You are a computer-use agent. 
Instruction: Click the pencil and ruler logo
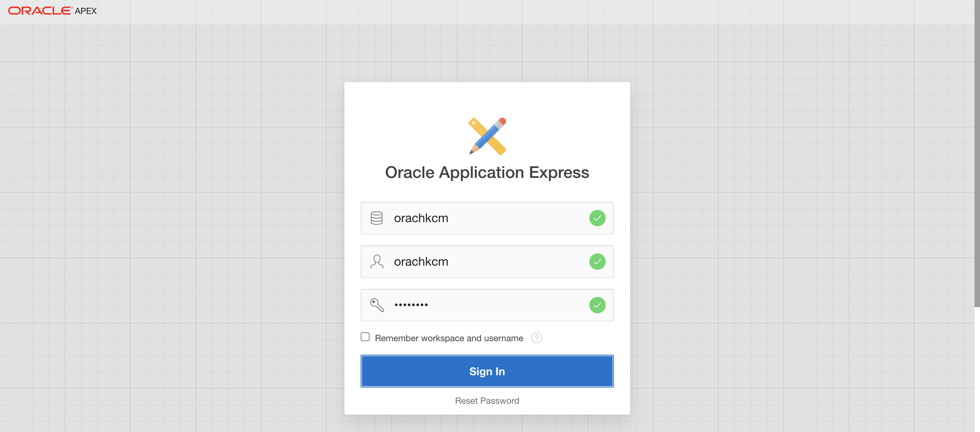487,136
